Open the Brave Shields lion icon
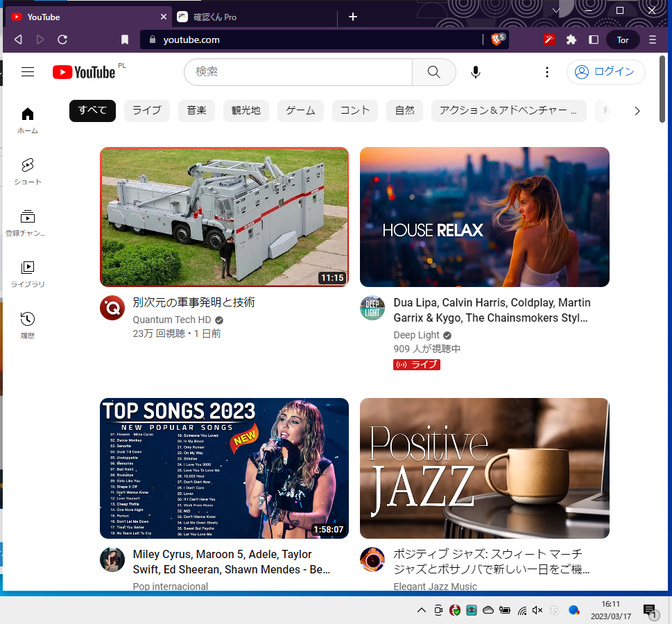The width and height of the screenshot is (672, 624). (x=497, y=40)
